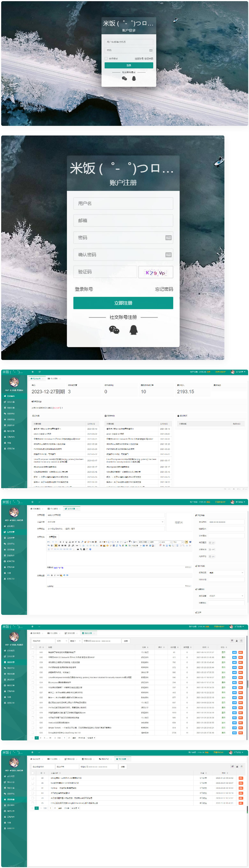Click keyboard icon in registration 密码 field
The width and height of the screenshot is (249, 868).
click(168, 238)
